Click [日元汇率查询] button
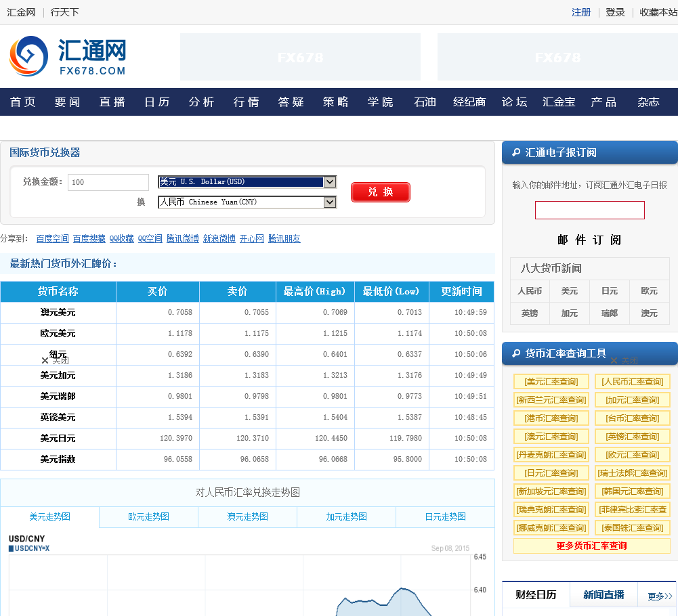 tap(551, 473)
